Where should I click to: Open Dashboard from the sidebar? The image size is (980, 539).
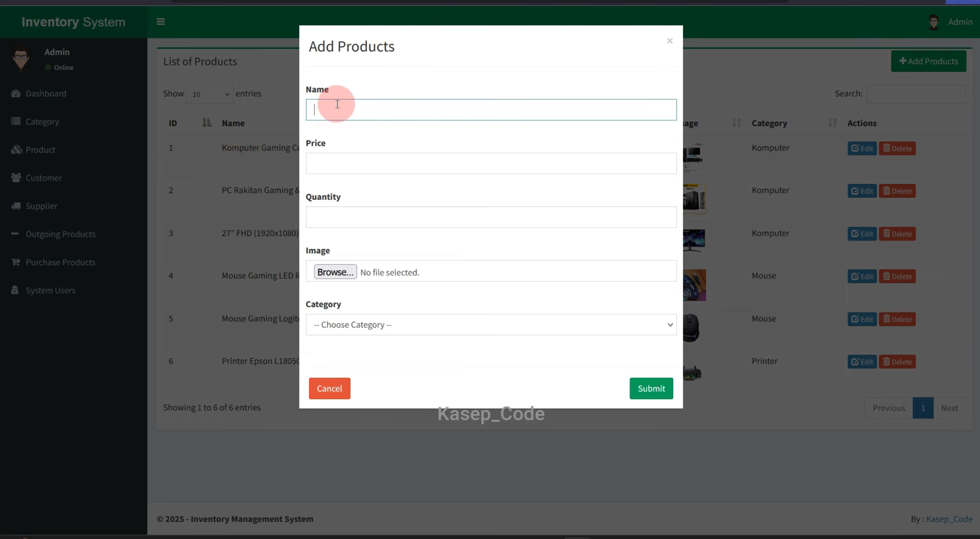(x=46, y=93)
